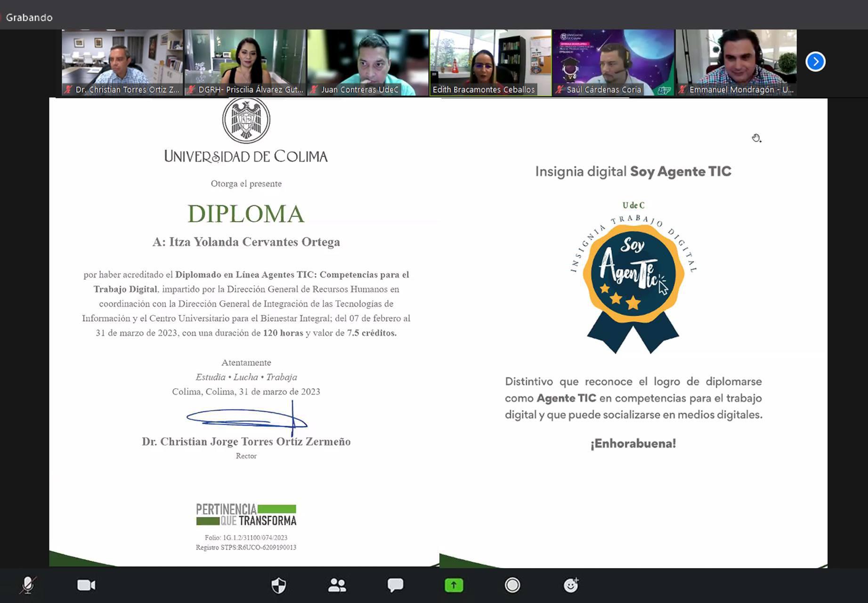Screen dimensions: 868x603
Task: Click the green Share Screen button
Action: (454, 585)
